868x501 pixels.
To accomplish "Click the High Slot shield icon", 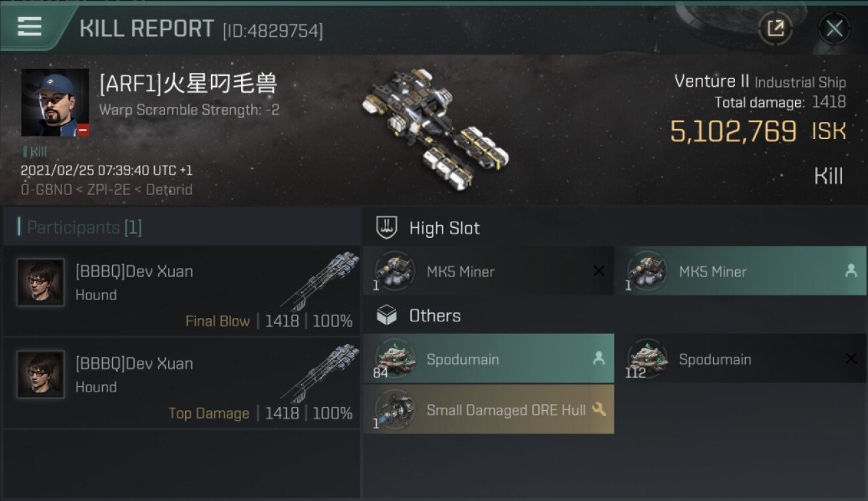I will pyautogui.click(x=387, y=228).
